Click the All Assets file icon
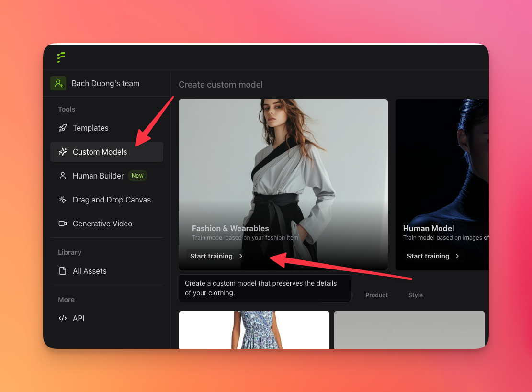Image resolution: width=532 pixels, height=392 pixels. coord(63,271)
